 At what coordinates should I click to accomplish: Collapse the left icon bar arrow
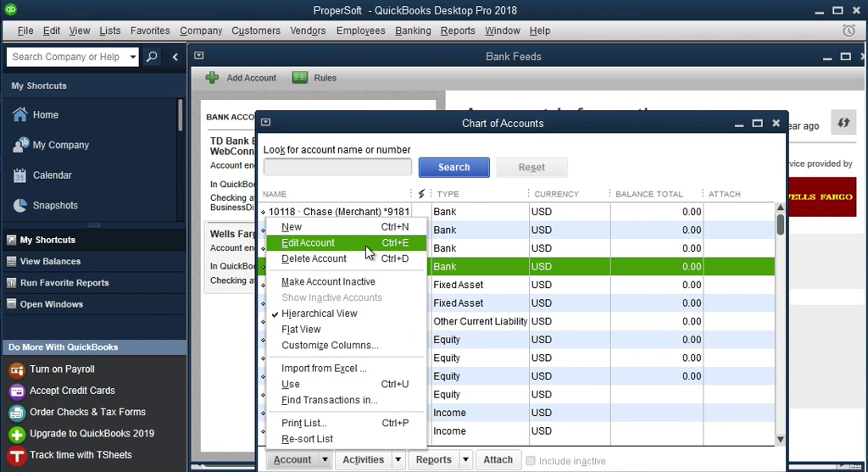[x=175, y=57]
